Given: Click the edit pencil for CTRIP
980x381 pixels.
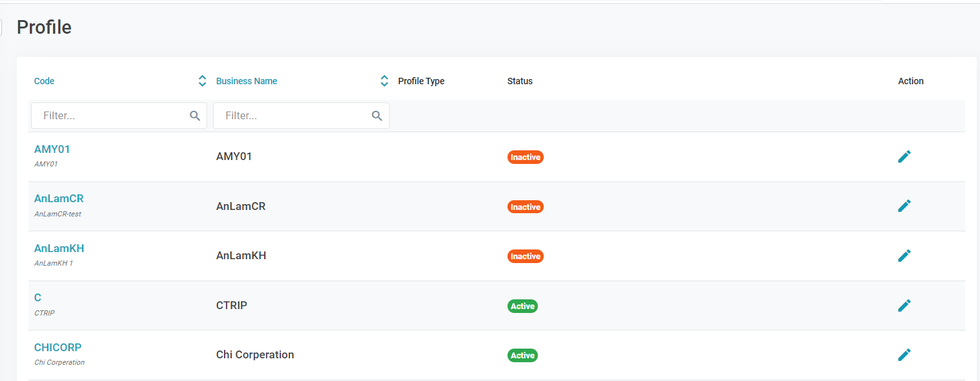Looking at the screenshot, I should (x=904, y=305).
